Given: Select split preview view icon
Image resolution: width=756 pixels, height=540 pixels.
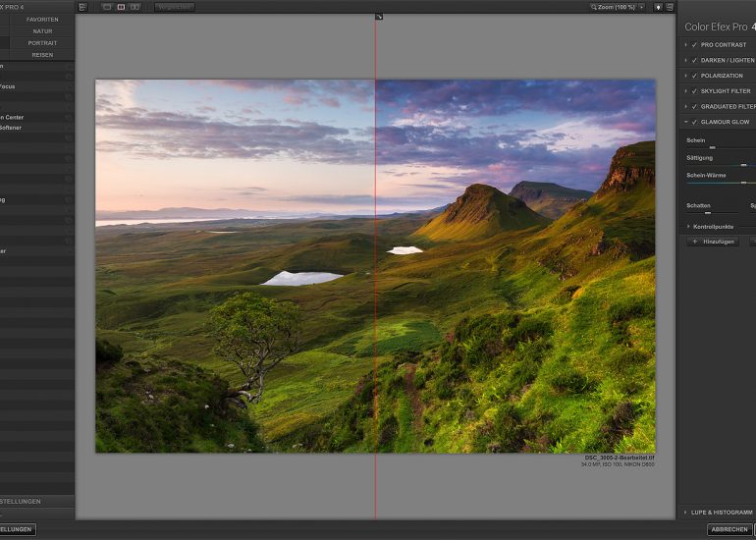Looking at the screenshot, I should (122, 7).
